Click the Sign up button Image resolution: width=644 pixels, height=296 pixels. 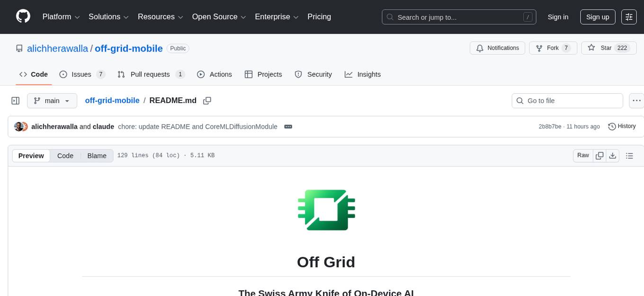(597, 17)
